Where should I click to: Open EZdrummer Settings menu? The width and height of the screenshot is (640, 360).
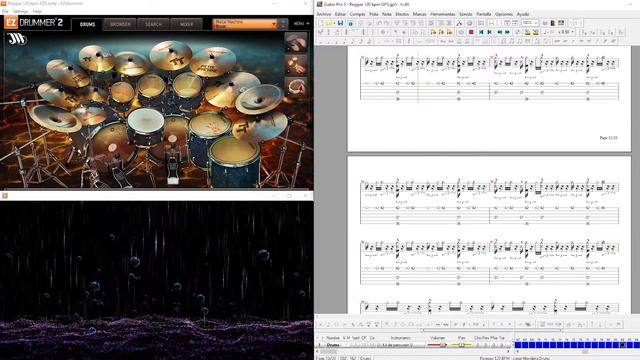point(20,11)
